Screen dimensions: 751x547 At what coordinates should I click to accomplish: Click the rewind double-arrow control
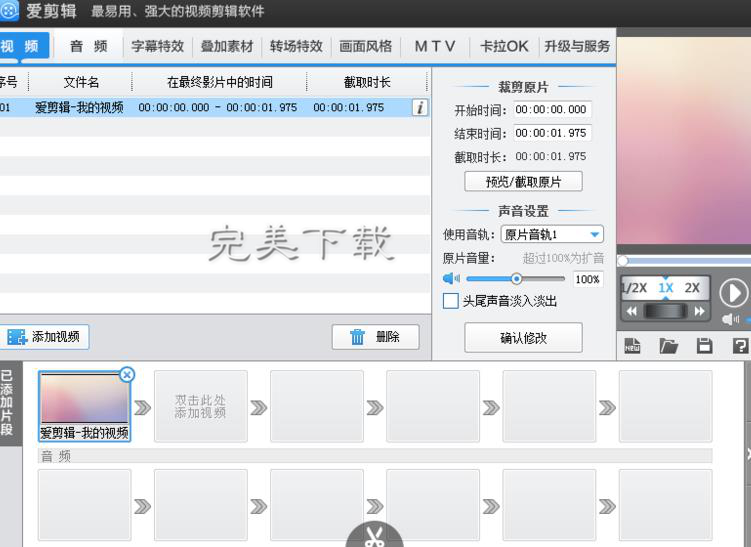tap(632, 311)
